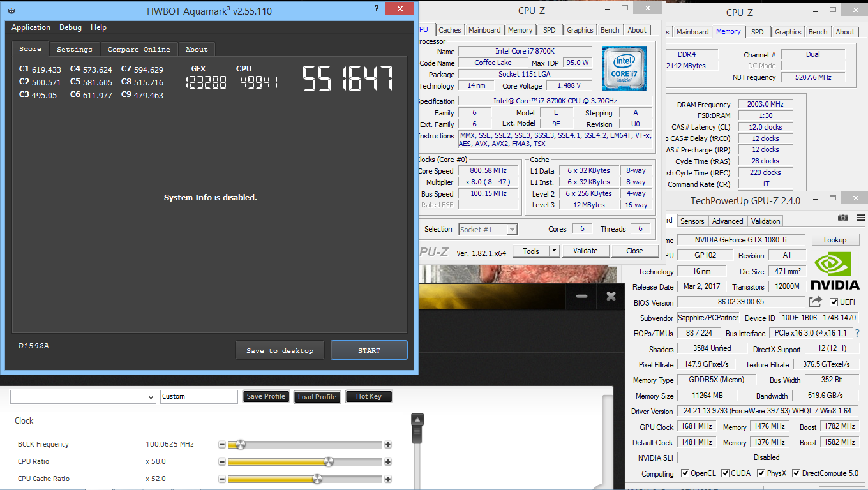Click the CPU Ratio slider handle
The width and height of the screenshot is (868, 490).
click(x=329, y=462)
